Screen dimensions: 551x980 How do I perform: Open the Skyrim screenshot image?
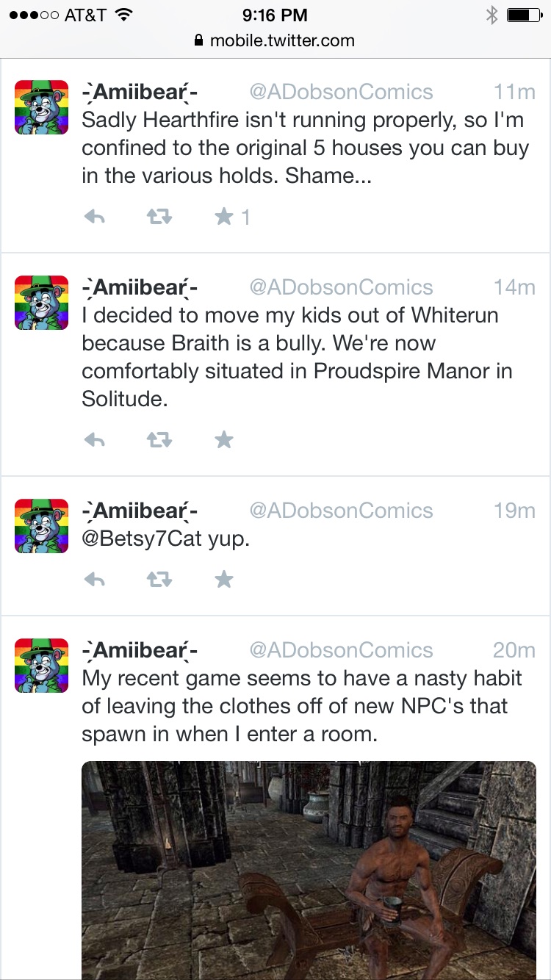click(x=309, y=870)
